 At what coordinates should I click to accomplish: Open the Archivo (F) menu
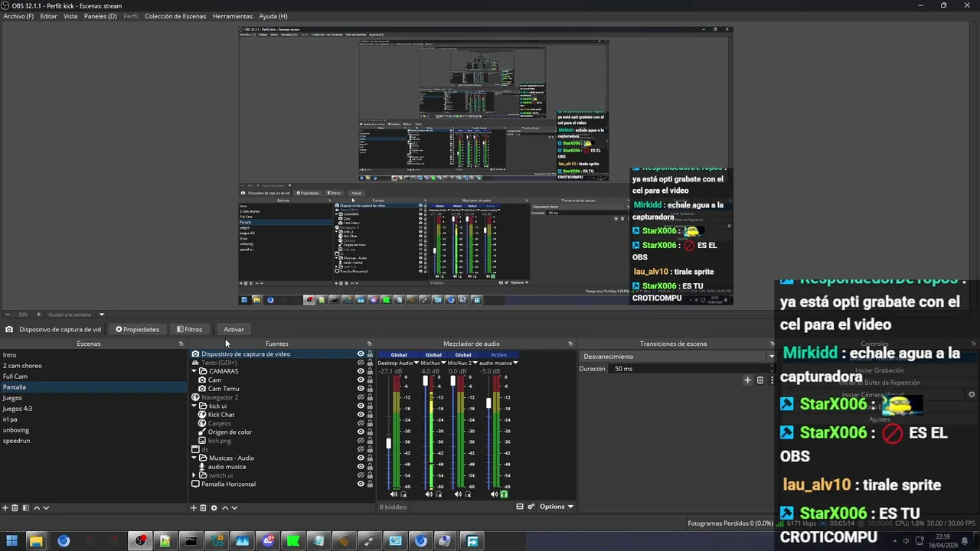click(x=18, y=16)
